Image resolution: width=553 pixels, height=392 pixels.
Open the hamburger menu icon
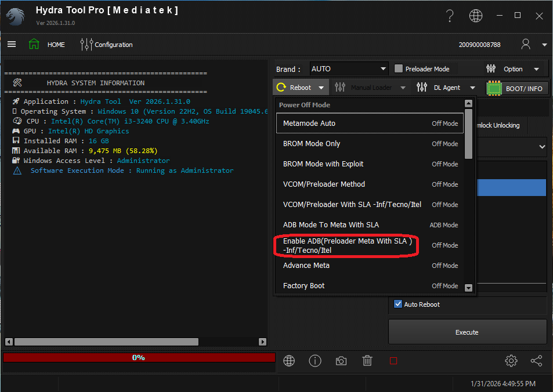click(12, 45)
